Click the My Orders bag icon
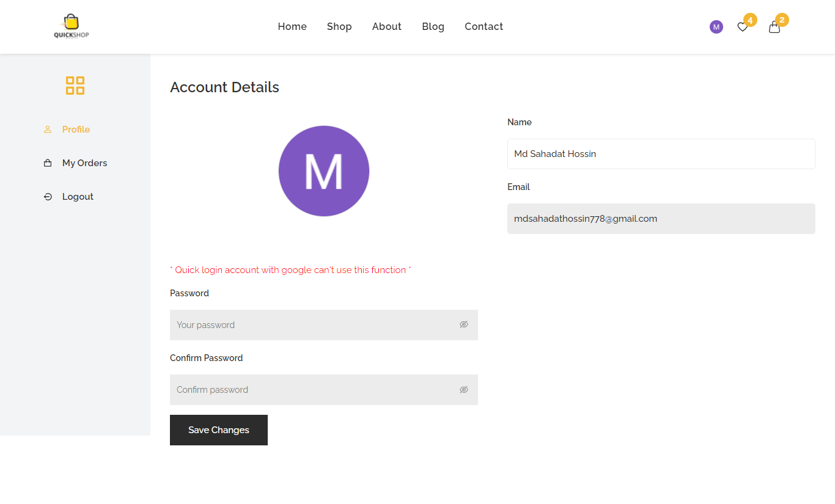The height and width of the screenshot is (504, 835). 48,163
